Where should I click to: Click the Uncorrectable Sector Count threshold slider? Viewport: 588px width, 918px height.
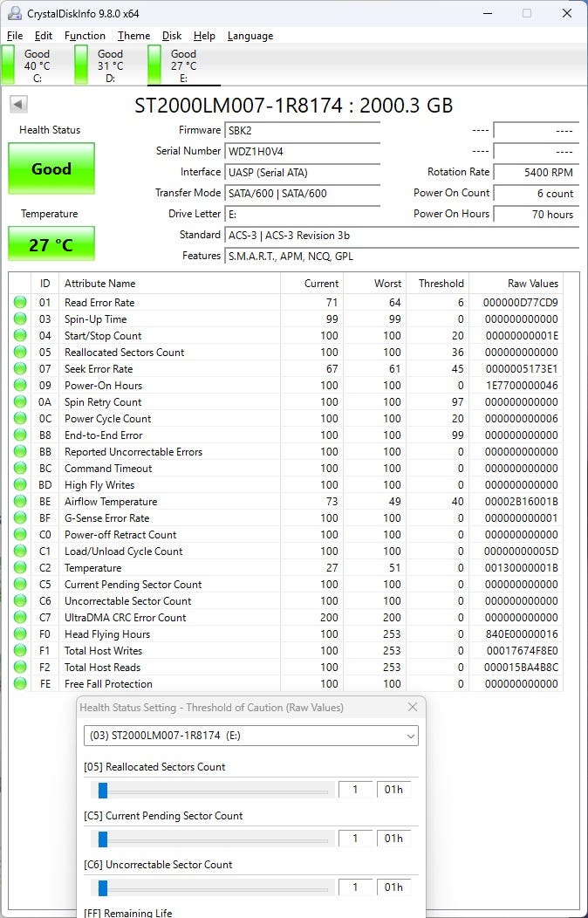click(213, 888)
